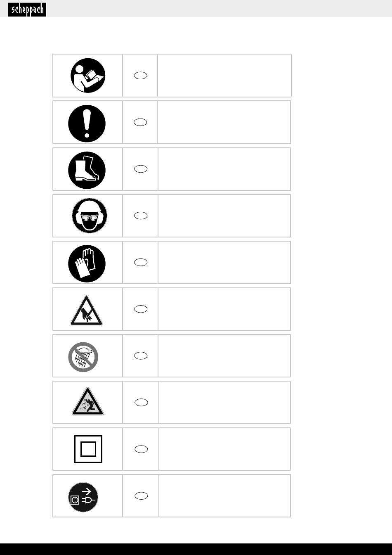392x555 pixels.
Task: Click the empty description cell for exclamation symbol
Action: [x=224, y=122]
